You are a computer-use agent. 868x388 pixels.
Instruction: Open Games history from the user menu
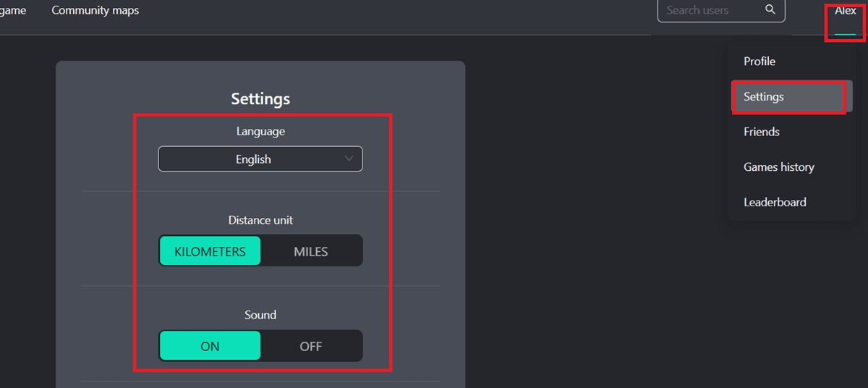click(779, 167)
